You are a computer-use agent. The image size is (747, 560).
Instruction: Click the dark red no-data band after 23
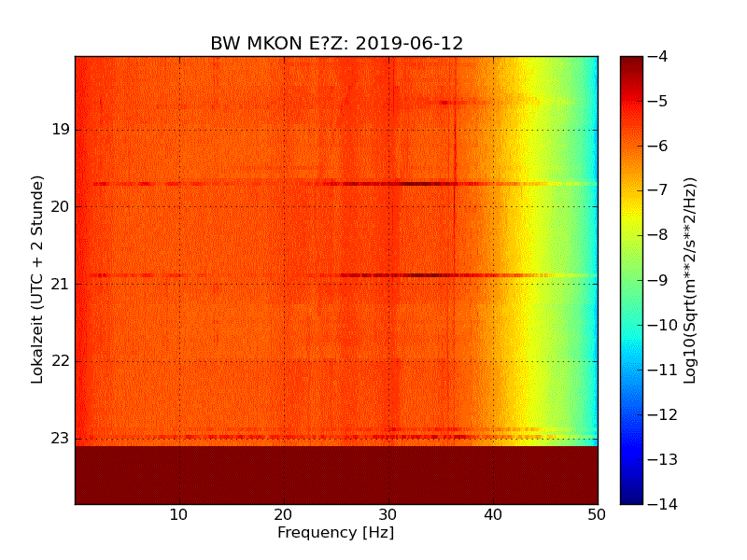pyautogui.click(x=336, y=475)
